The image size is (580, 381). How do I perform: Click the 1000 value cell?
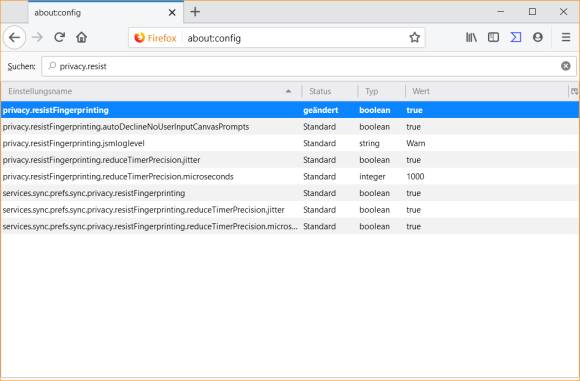pos(415,177)
